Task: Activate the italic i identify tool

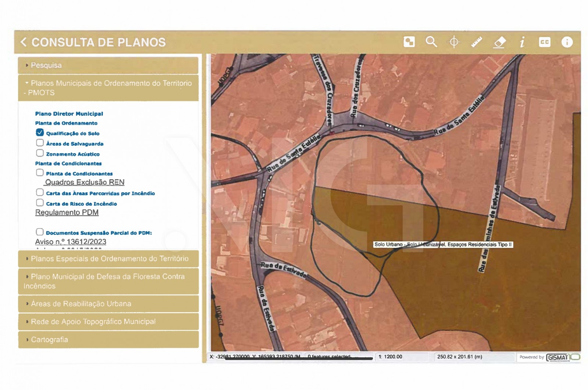Action: 522,42
